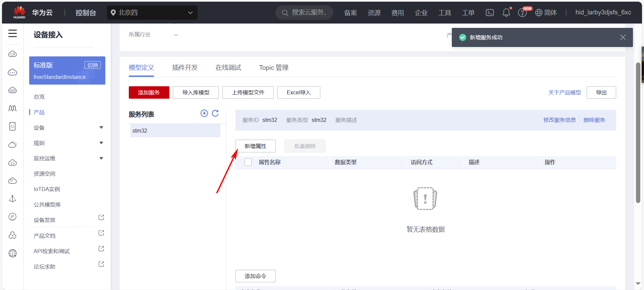Viewport: 644px width, 290px height.
Task: Toggle the select-all 属性名称 checkbox
Action: tap(248, 162)
